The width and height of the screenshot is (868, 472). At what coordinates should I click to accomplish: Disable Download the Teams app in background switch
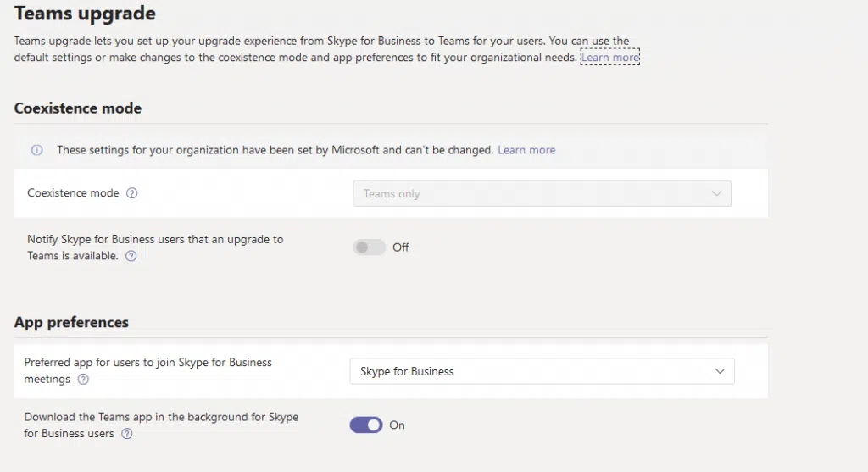pos(366,425)
